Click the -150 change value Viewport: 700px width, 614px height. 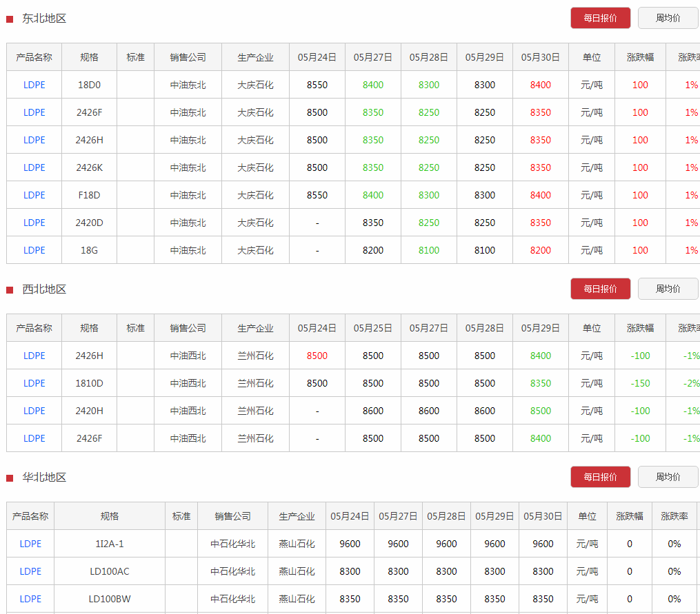(x=640, y=384)
